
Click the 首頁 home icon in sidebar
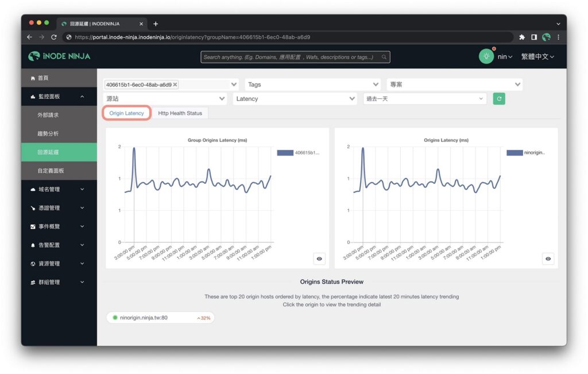click(x=33, y=78)
